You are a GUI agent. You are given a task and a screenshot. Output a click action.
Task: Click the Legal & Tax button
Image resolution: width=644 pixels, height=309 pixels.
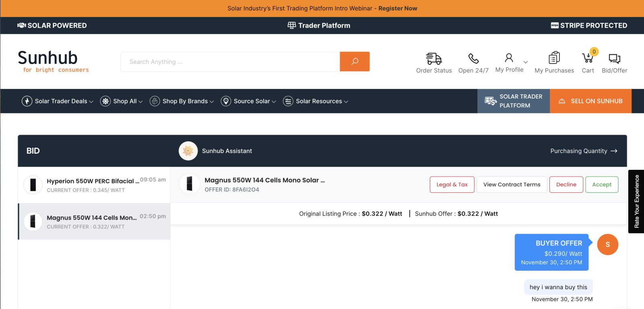(452, 185)
